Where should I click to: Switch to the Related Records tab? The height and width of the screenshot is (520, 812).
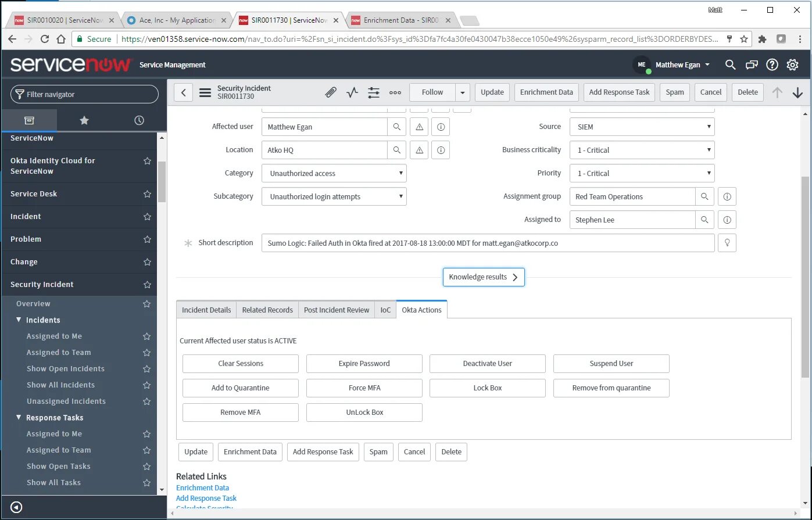(x=267, y=310)
